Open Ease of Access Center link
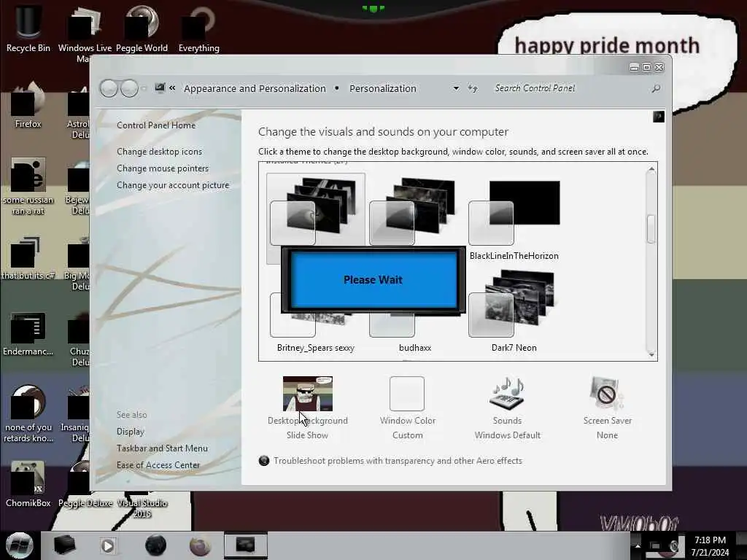 (x=158, y=464)
